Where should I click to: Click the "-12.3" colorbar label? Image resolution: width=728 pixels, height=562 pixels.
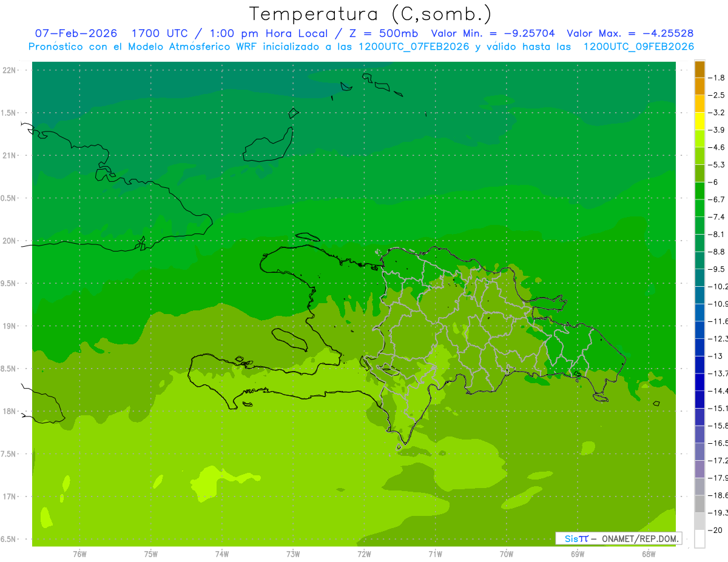pos(718,339)
